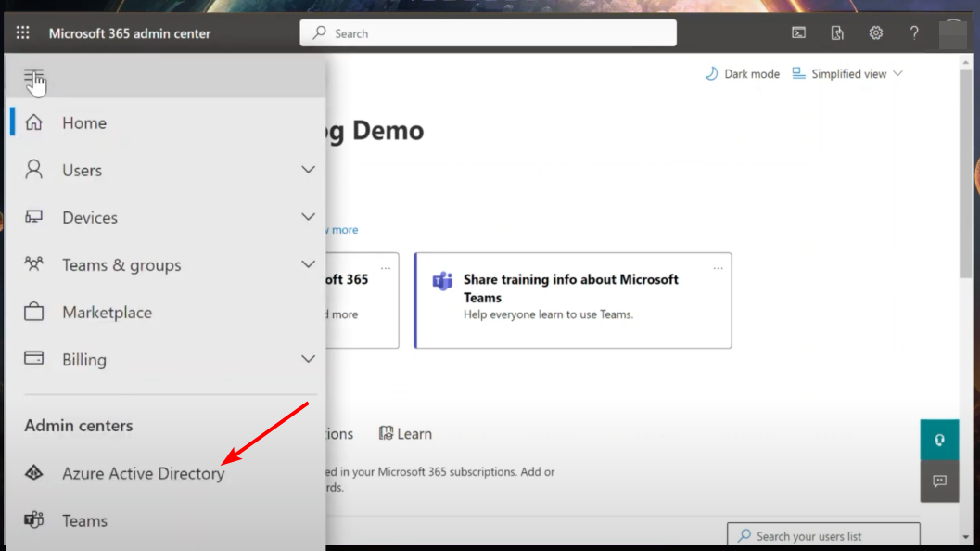Expand the Teams & groups section
Image resolution: width=980 pixels, height=551 pixels.
coord(308,264)
